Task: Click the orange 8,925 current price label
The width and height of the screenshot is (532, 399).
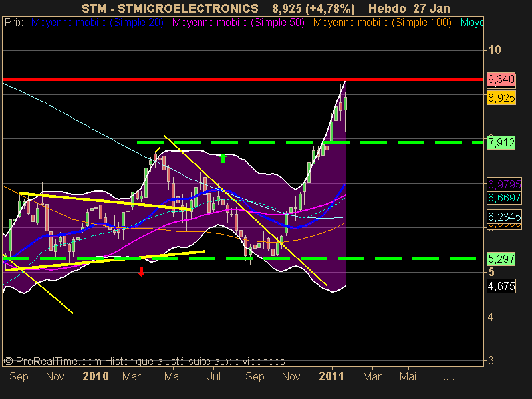Action: pyautogui.click(x=501, y=98)
